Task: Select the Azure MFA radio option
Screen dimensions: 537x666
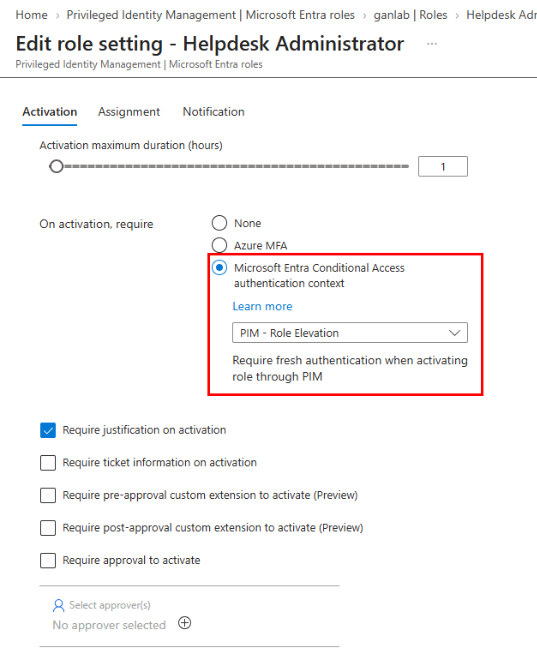Action: (219, 245)
